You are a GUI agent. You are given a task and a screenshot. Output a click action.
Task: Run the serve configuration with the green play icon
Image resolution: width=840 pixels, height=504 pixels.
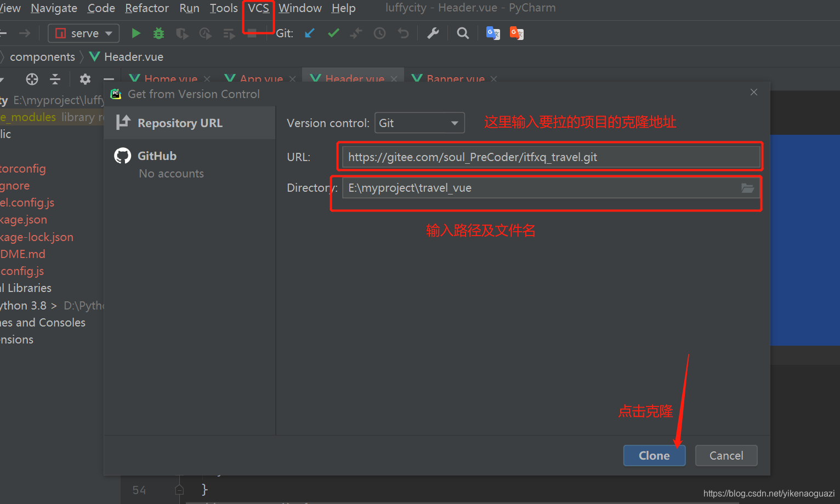[x=136, y=33]
